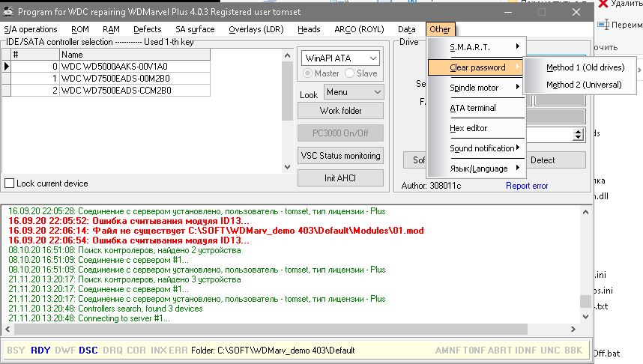Open the Defects menu
The width and height of the screenshot is (643, 364).
tap(147, 29)
